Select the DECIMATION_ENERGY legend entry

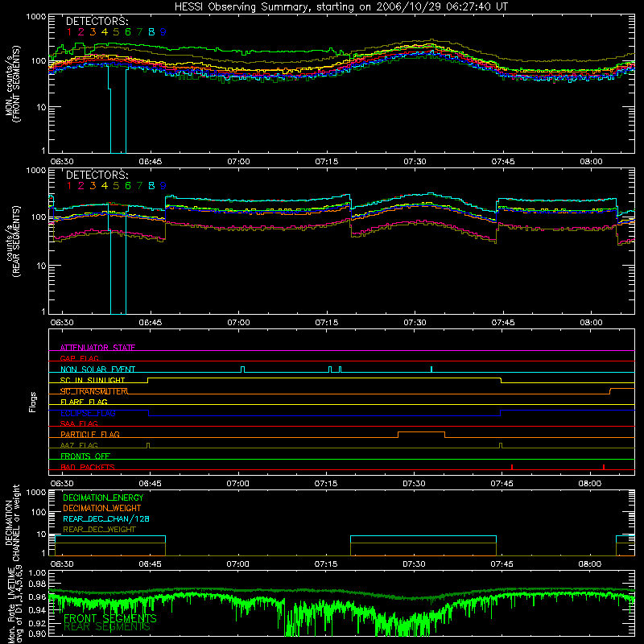[103, 497]
